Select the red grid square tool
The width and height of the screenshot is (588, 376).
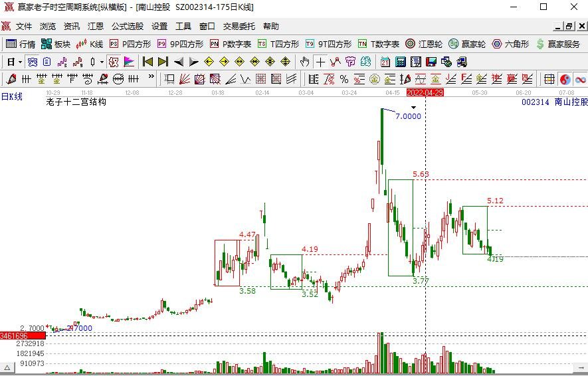pos(260,79)
